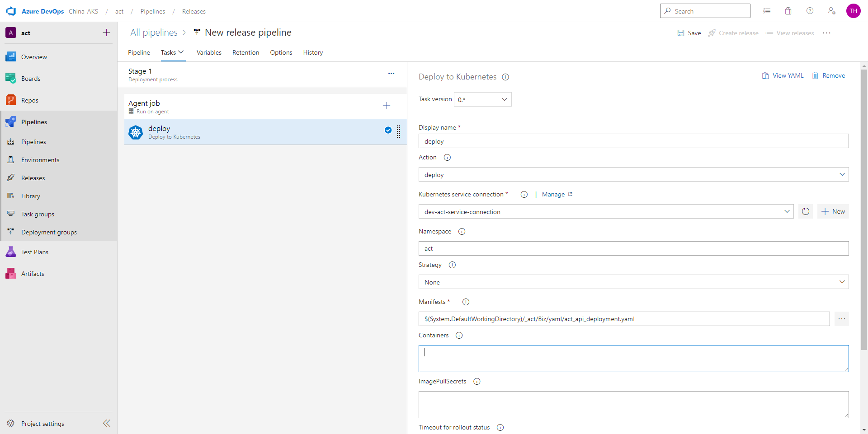Collapse the left sidebar with chevrons
This screenshot has width=868, height=434.
[107, 423]
